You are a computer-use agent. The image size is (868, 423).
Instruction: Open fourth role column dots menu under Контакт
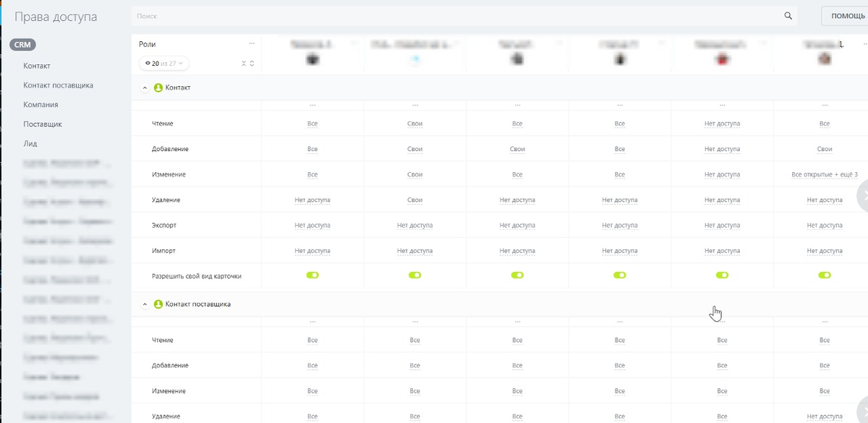click(x=620, y=106)
